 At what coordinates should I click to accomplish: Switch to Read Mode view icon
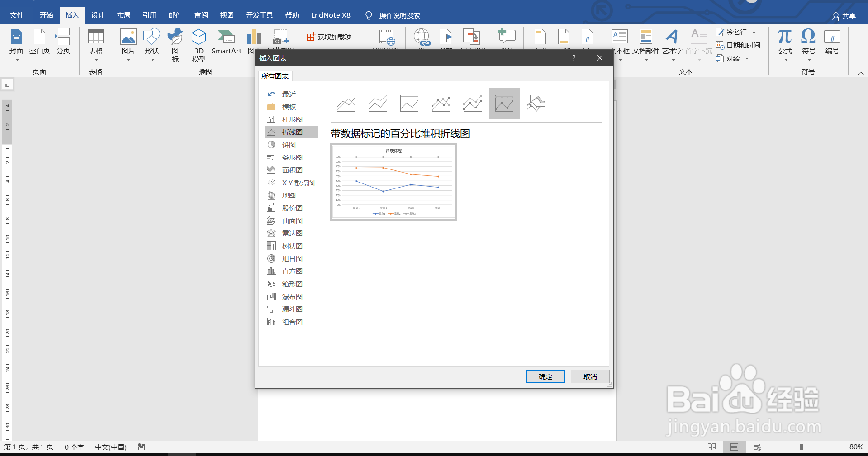pos(711,447)
